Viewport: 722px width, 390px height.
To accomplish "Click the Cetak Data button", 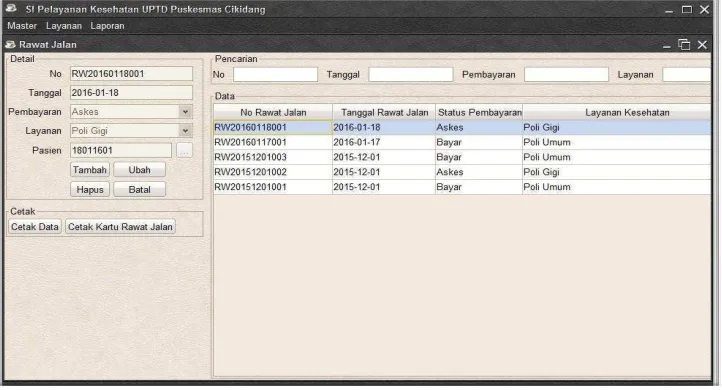I will 35,227.
